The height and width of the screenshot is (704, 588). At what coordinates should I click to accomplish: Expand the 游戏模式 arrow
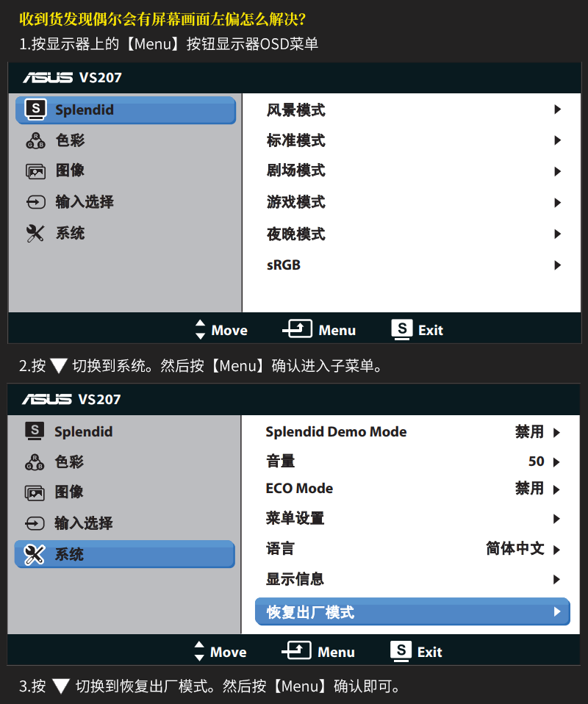[x=557, y=203]
